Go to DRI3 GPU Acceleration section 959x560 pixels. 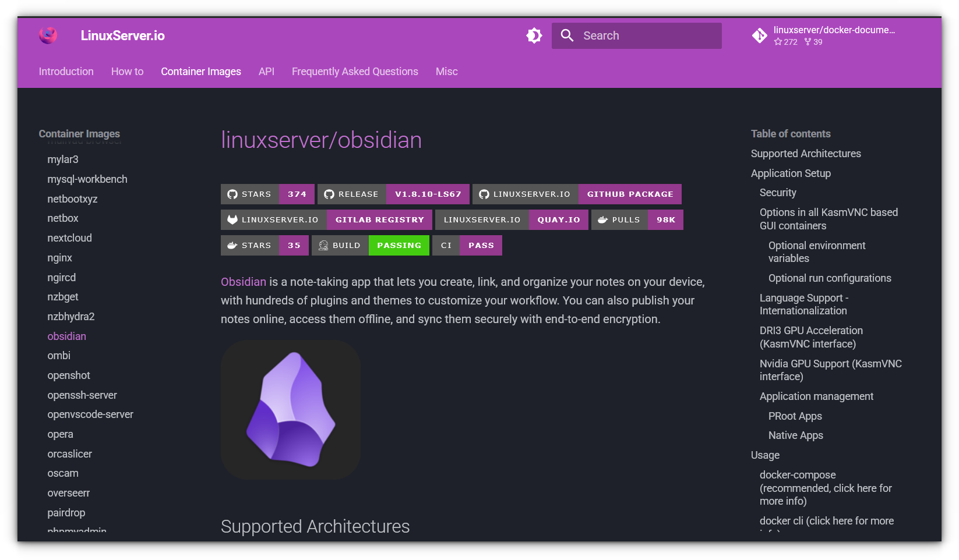(811, 337)
